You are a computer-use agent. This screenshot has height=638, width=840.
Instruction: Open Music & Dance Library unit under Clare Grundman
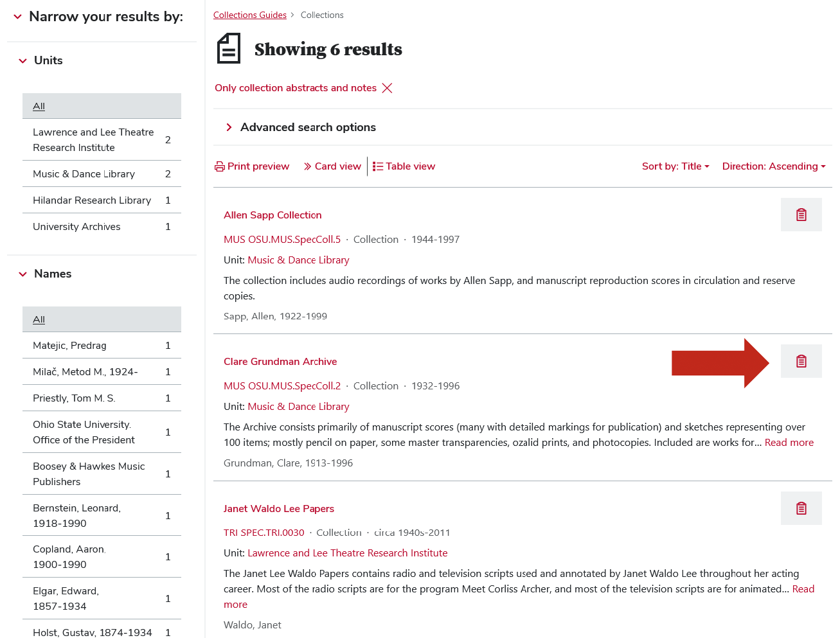298,407
